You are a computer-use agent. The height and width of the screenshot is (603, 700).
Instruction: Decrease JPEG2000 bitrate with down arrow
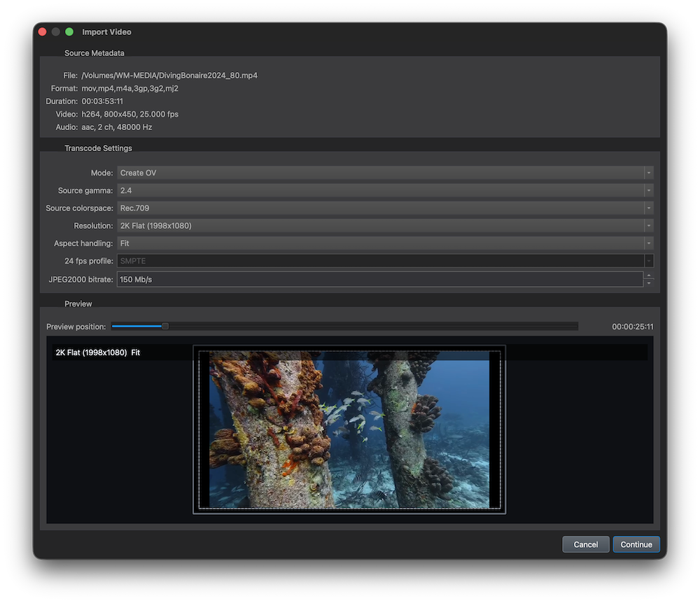tap(649, 283)
